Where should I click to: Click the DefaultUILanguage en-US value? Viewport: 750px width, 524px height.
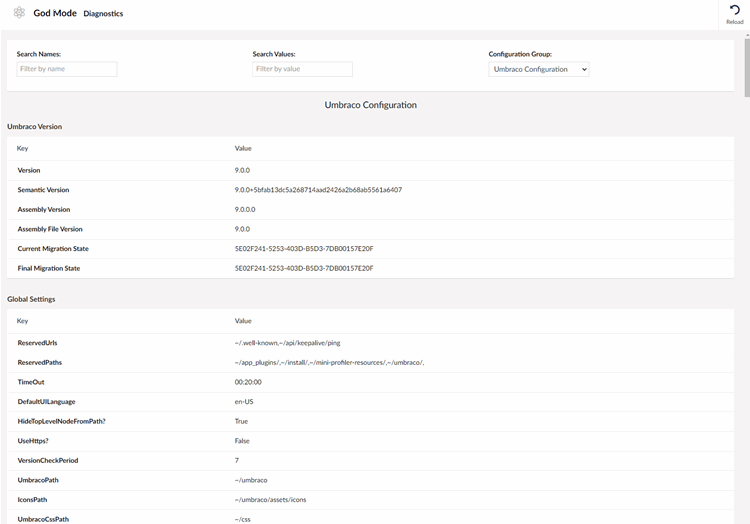pyautogui.click(x=244, y=401)
